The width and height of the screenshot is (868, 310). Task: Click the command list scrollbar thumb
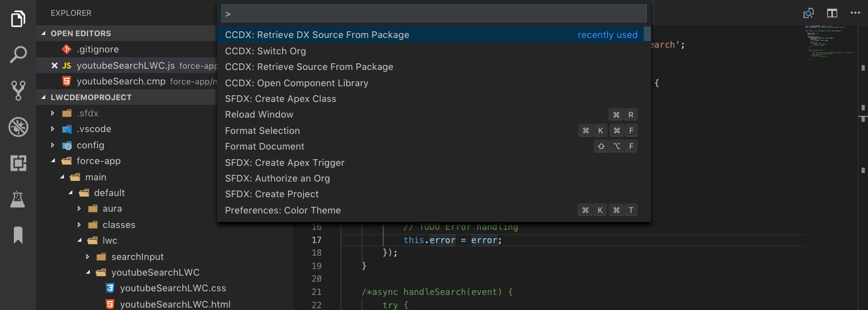pyautogui.click(x=647, y=34)
